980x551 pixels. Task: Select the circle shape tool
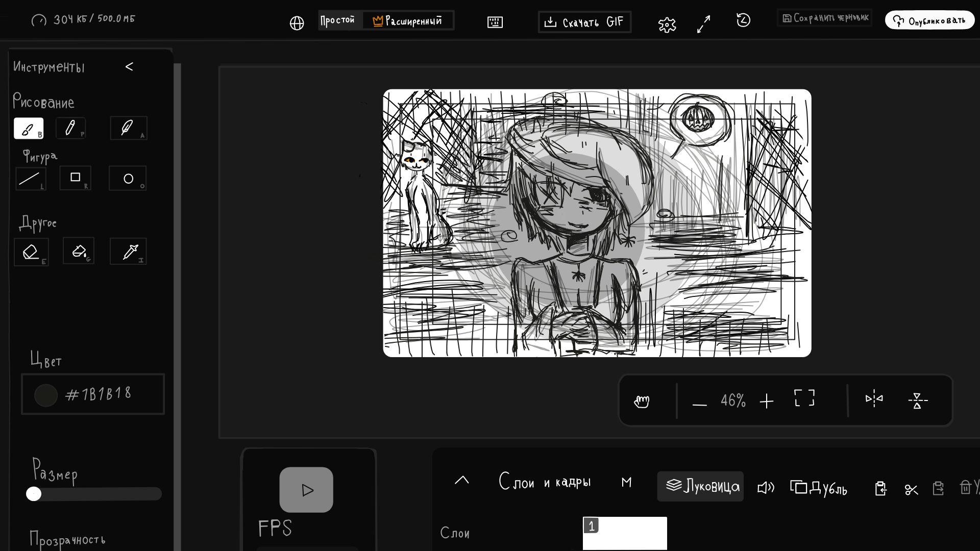pyautogui.click(x=128, y=178)
